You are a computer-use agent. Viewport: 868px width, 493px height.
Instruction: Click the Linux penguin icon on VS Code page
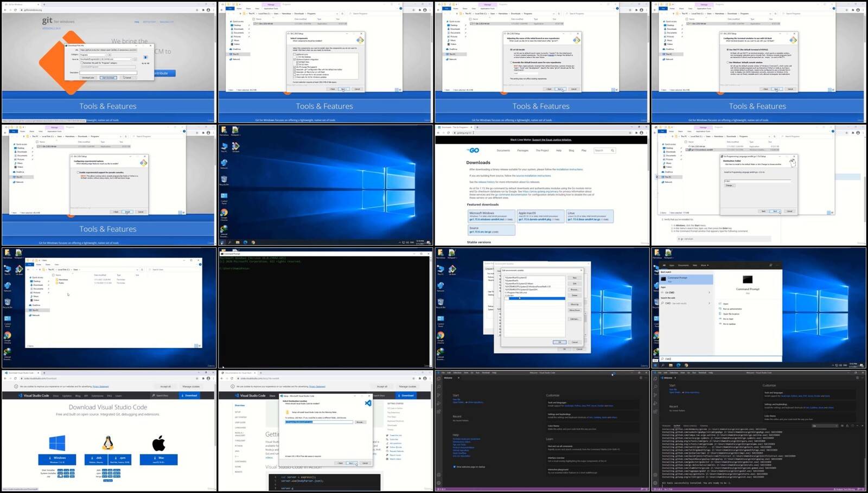coord(108,443)
